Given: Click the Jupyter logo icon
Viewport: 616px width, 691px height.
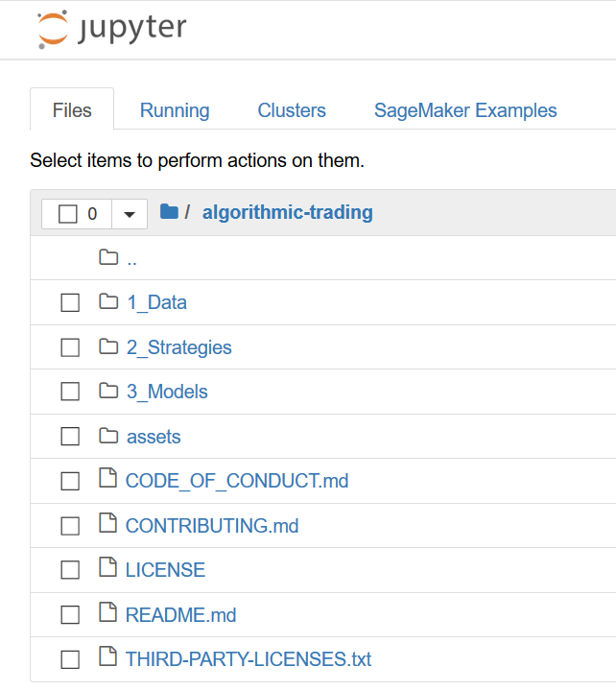Looking at the screenshot, I should (x=53, y=29).
